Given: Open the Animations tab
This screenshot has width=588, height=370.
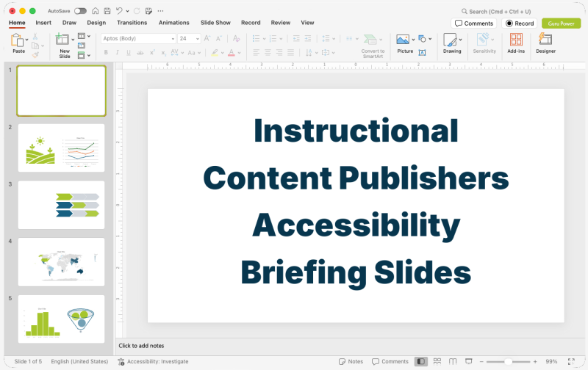Looking at the screenshot, I should coord(174,23).
